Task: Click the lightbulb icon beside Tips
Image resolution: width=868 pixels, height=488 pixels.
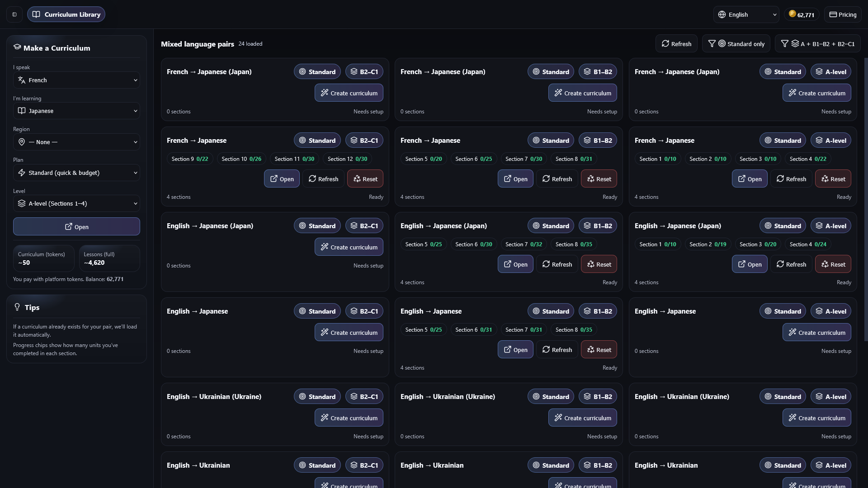Action: point(17,307)
